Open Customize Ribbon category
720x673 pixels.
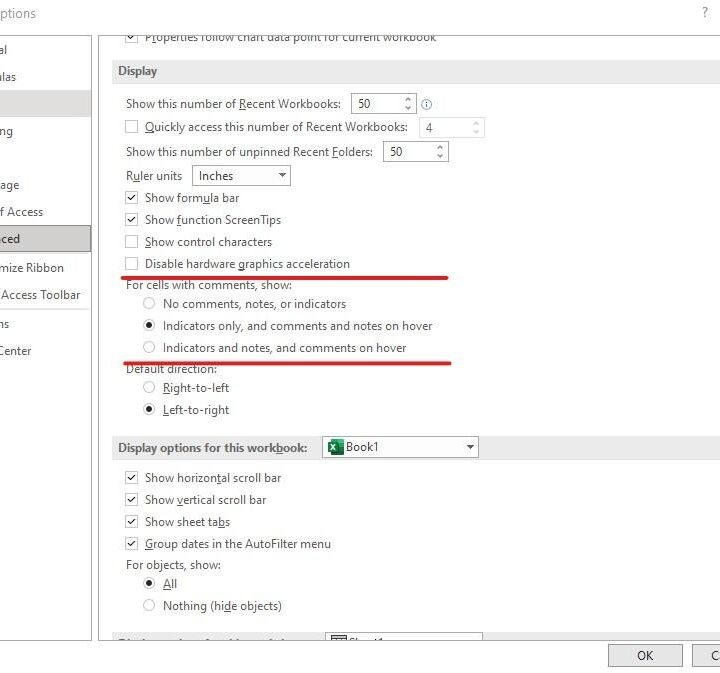click(x=45, y=268)
